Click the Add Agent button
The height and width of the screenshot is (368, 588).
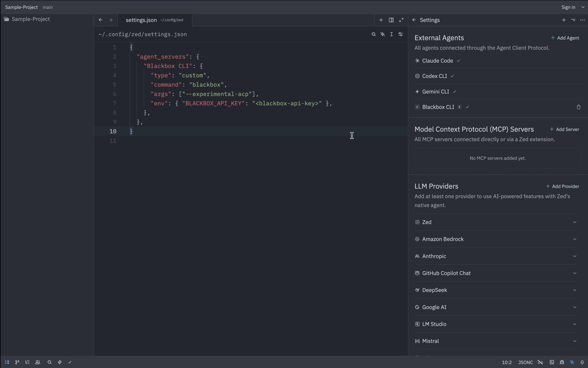(565, 38)
